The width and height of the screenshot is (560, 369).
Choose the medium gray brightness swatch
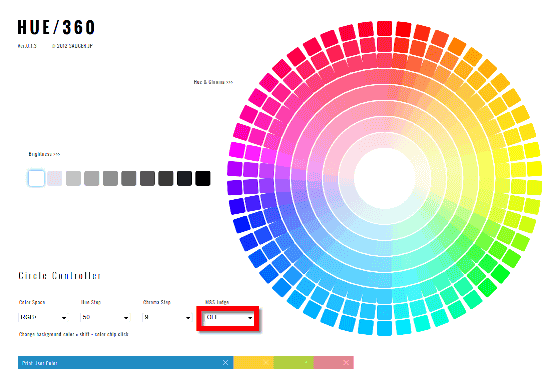[x=110, y=178]
